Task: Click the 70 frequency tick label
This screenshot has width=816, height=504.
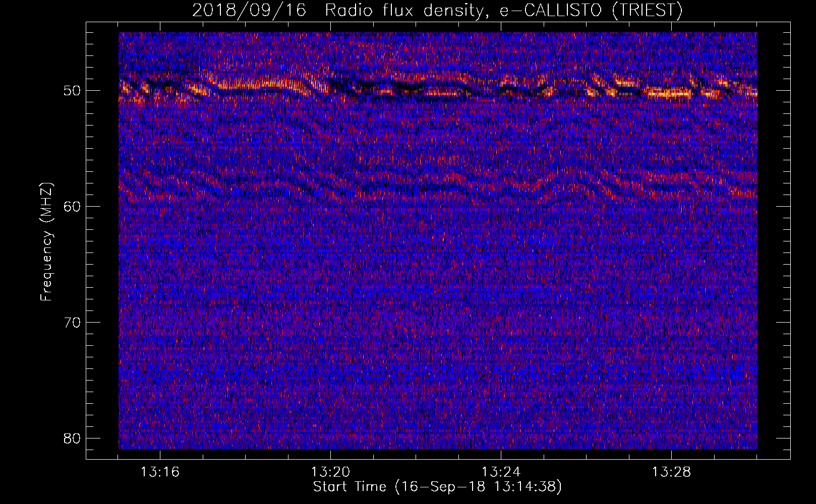Action: (x=73, y=323)
